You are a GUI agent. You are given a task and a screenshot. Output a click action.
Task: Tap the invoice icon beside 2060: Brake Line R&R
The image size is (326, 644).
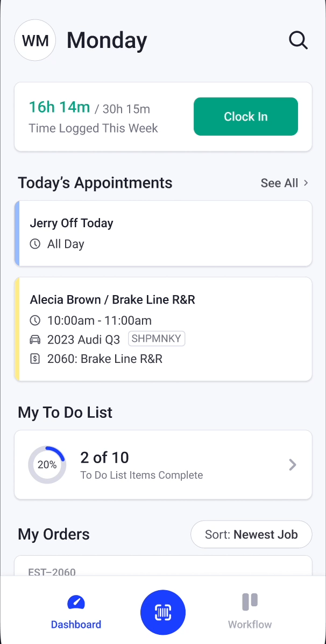click(35, 359)
